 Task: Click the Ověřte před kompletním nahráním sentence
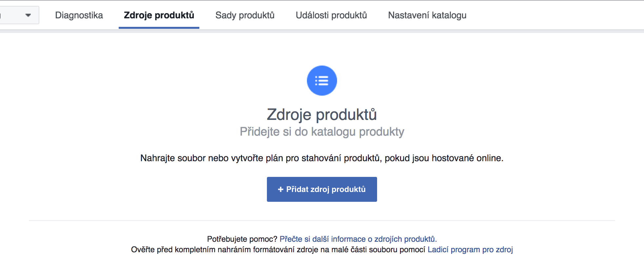[x=278, y=250]
